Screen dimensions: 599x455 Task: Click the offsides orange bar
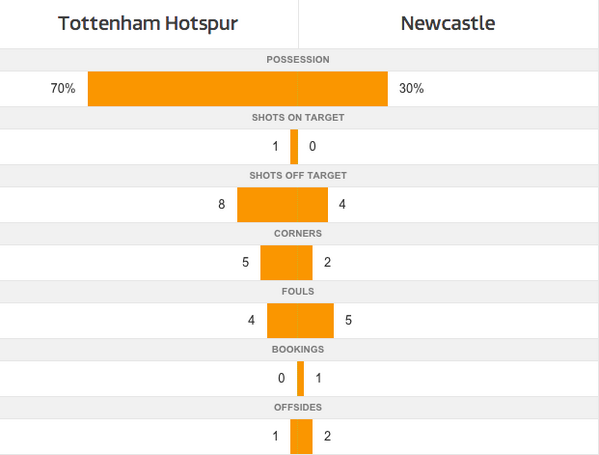pos(301,437)
